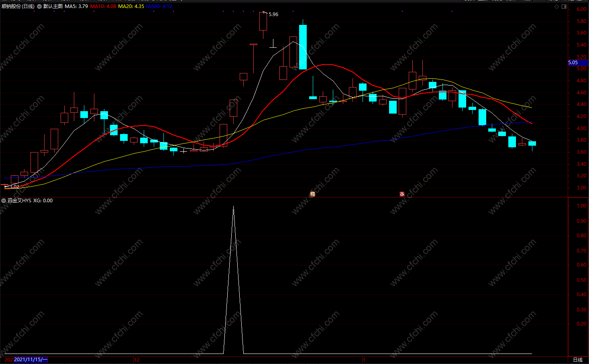
Task: Click the 1 month marker on time axis
Action: [363, 360]
